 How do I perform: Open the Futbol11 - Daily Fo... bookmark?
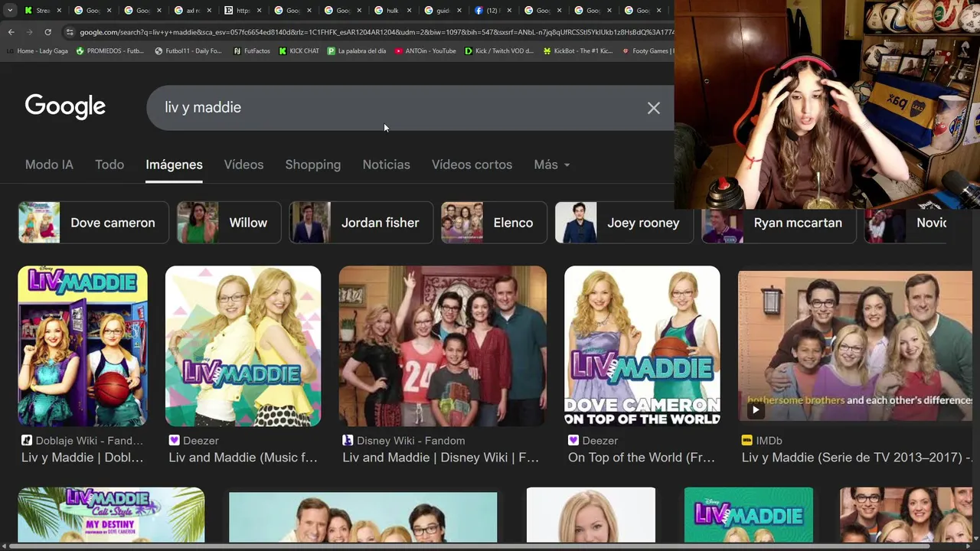[188, 51]
